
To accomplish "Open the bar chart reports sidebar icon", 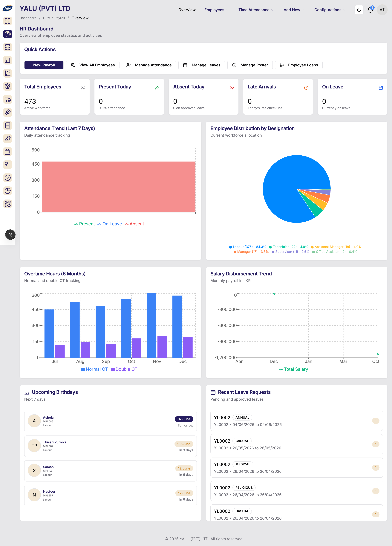I will click(x=7, y=60).
